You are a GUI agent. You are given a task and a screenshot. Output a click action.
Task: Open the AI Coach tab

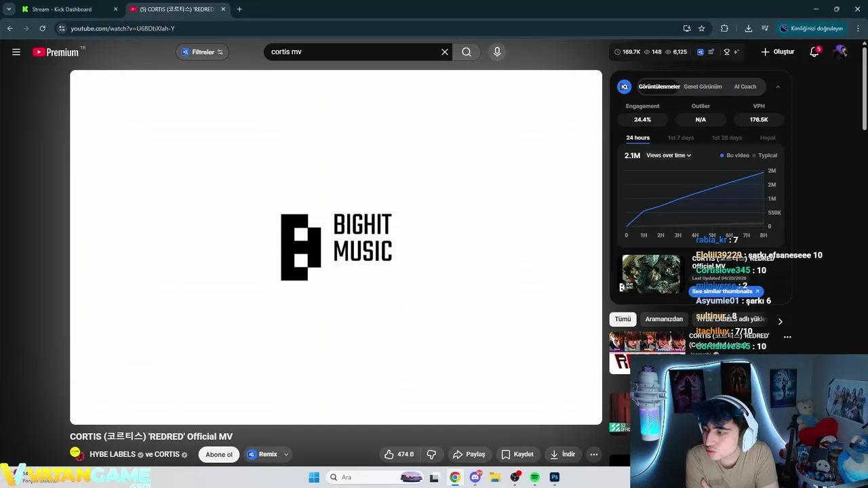click(x=745, y=87)
